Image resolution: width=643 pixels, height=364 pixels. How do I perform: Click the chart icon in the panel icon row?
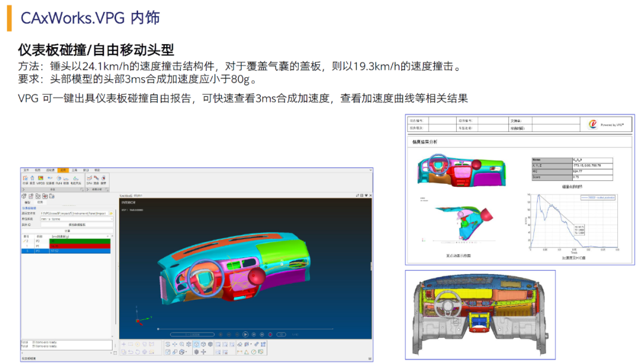click(x=31, y=196)
